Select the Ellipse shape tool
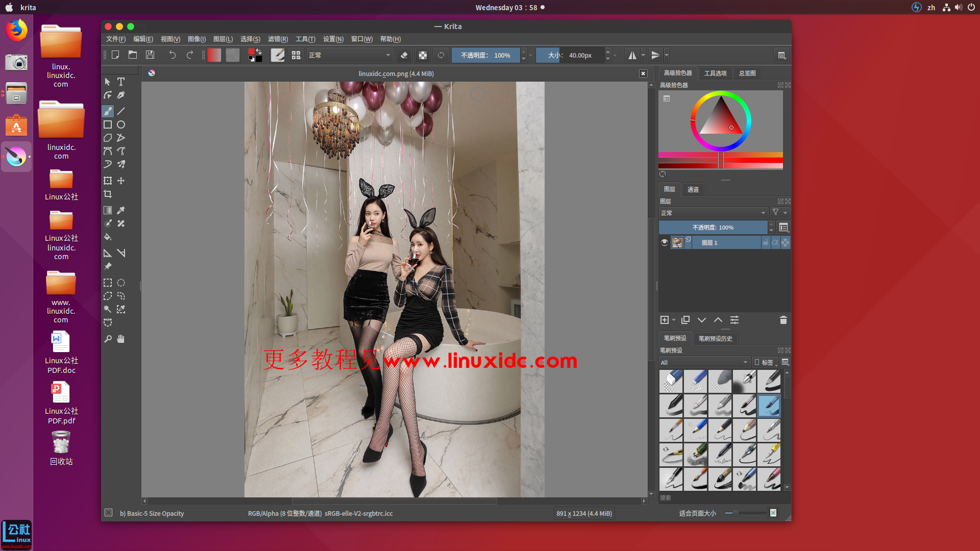 (121, 124)
